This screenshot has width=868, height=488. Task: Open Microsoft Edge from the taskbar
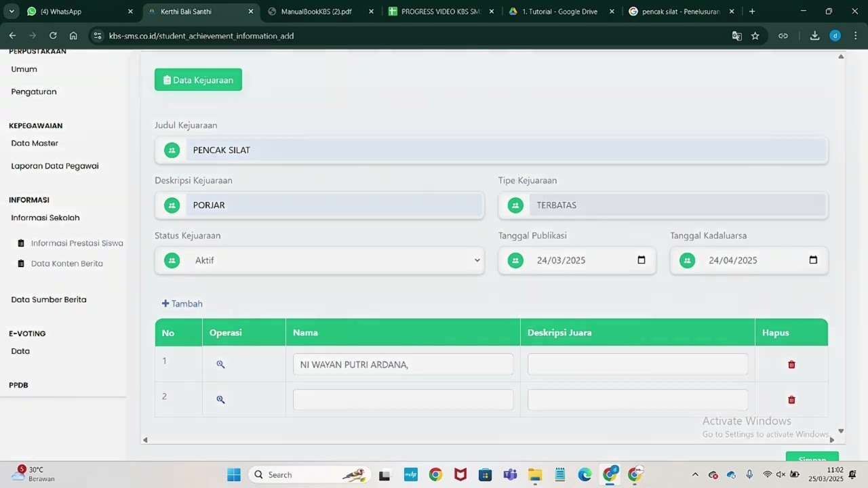pos(585,474)
